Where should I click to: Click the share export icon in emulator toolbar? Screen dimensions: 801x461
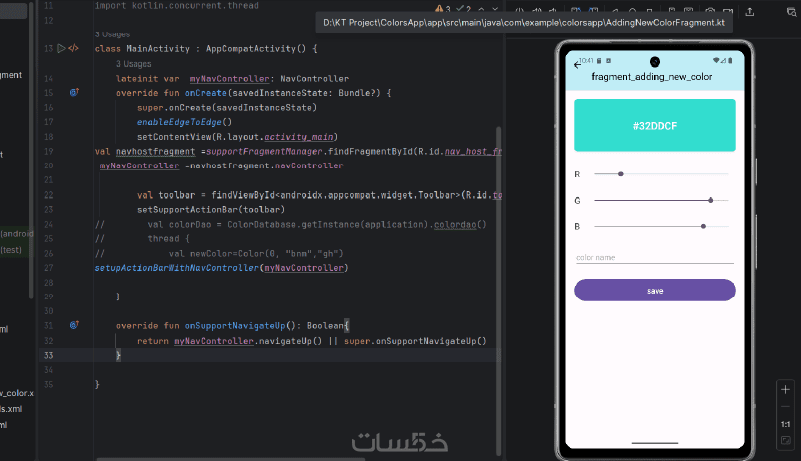749,11
